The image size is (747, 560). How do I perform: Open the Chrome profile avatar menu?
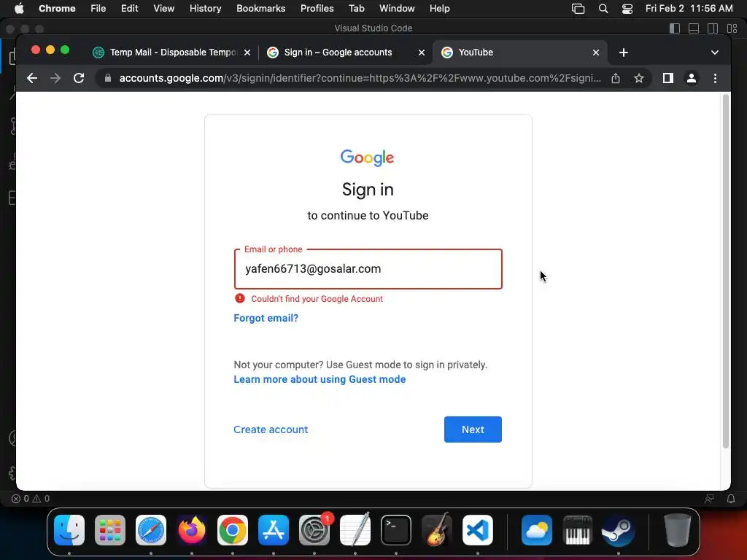point(692,78)
